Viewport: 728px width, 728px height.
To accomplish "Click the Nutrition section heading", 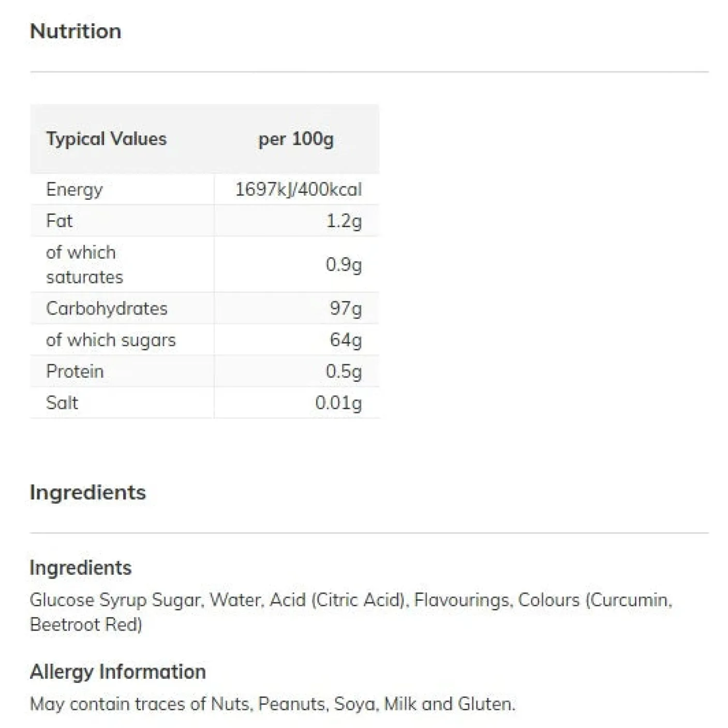I will [x=76, y=31].
